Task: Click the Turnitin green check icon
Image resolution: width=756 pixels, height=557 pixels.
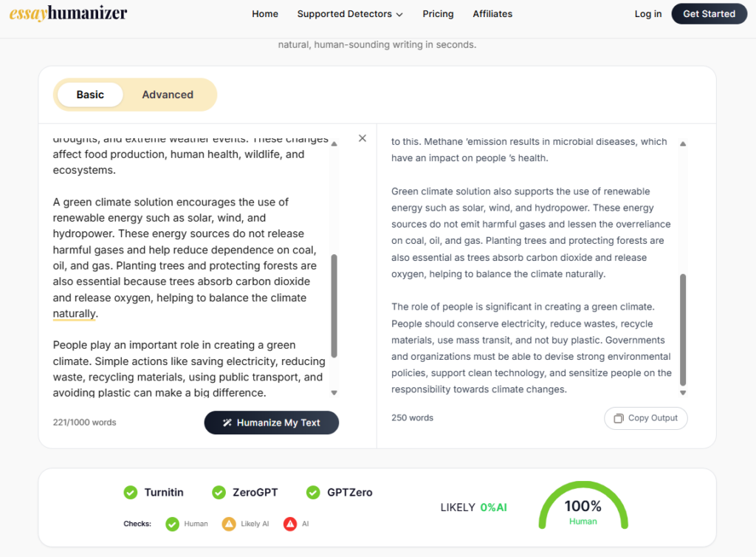Action: 131,493
